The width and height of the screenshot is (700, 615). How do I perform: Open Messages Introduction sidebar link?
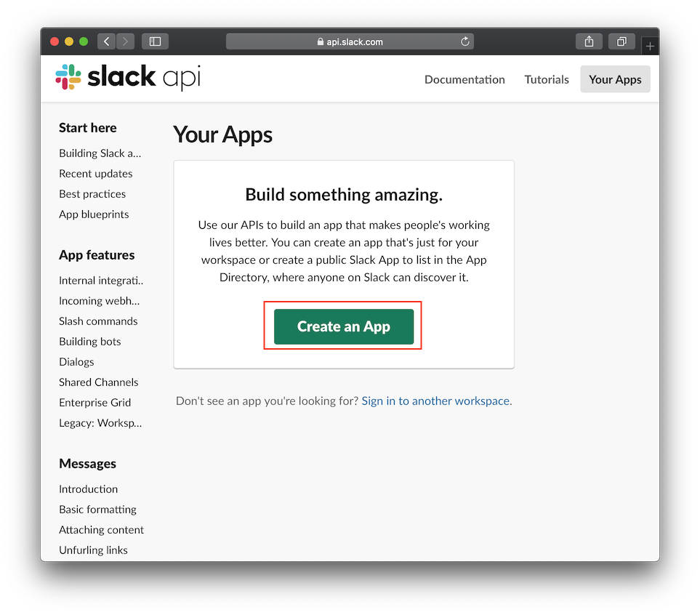pyautogui.click(x=89, y=489)
